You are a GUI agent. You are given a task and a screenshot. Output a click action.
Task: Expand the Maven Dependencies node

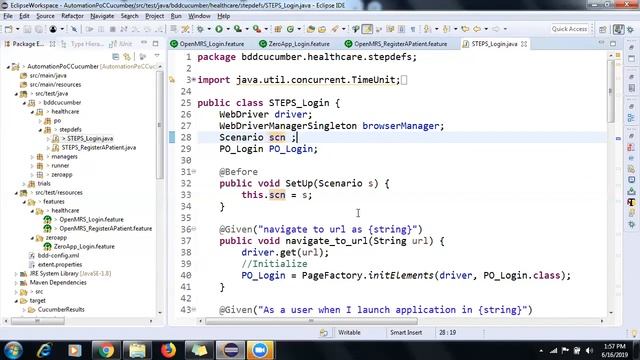pos(16,283)
